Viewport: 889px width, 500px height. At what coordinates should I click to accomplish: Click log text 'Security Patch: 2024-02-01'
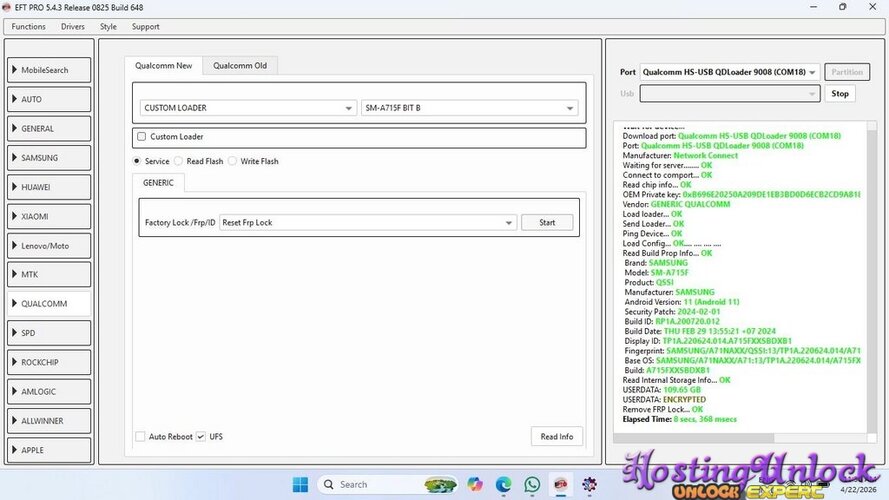pyautogui.click(x=672, y=312)
